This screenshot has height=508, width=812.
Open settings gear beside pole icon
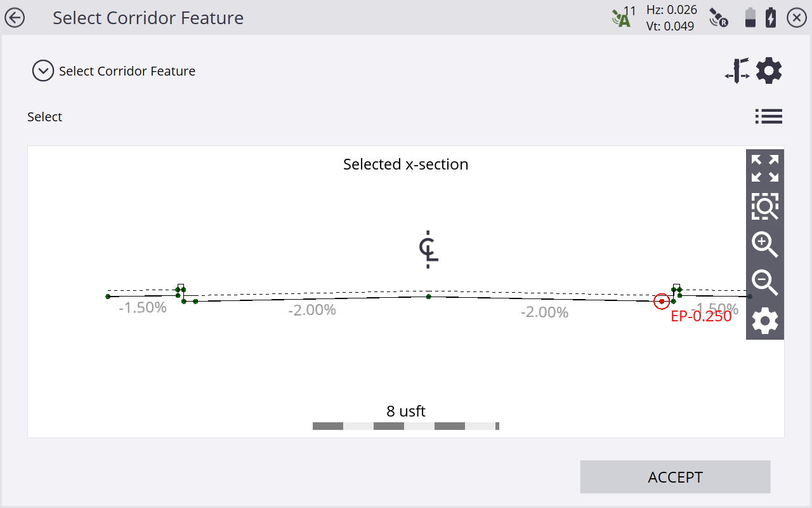click(769, 70)
